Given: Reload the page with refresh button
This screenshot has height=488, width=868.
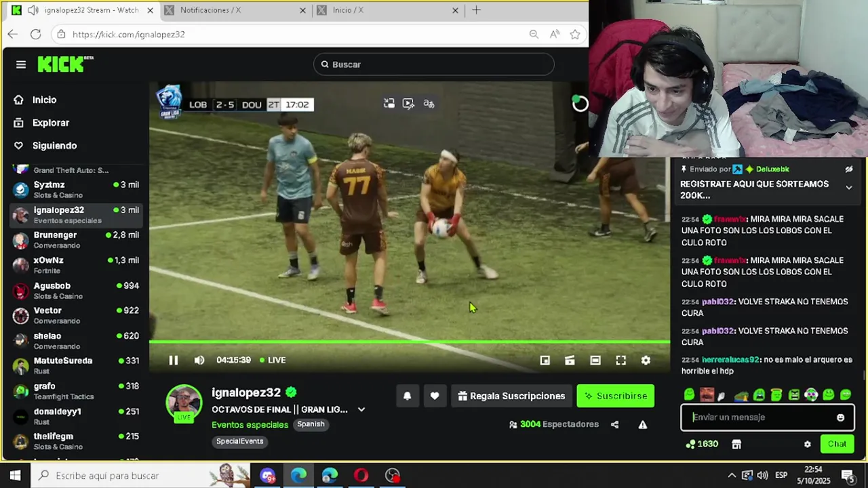Looking at the screenshot, I should coord(35,34).
